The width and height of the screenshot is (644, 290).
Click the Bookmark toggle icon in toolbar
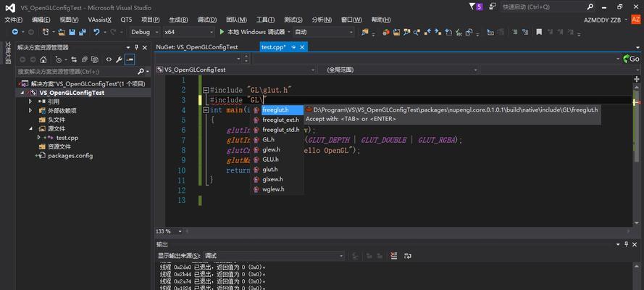click(539, 32)
